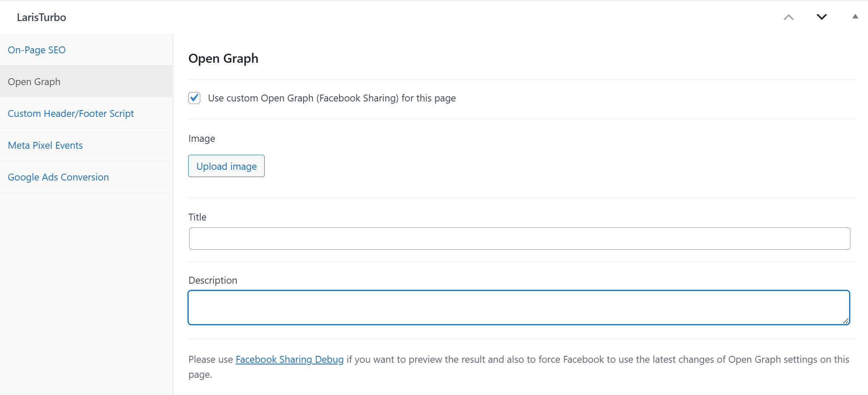Uncheck the custom Open Graph checkbox

click(x=194, y=98)
